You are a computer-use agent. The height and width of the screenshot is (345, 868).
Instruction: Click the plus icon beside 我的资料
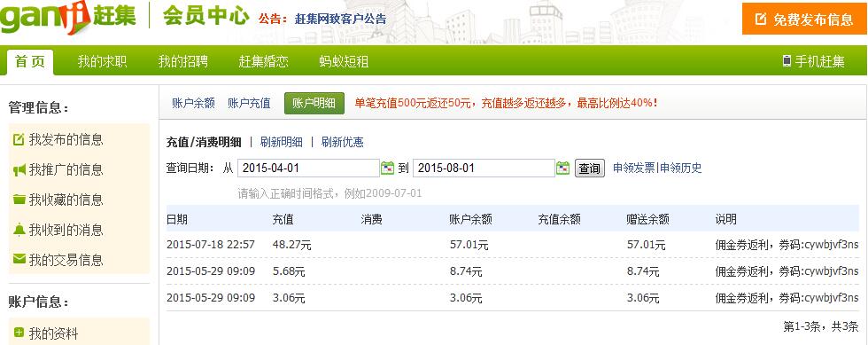[x=19, y=333]
